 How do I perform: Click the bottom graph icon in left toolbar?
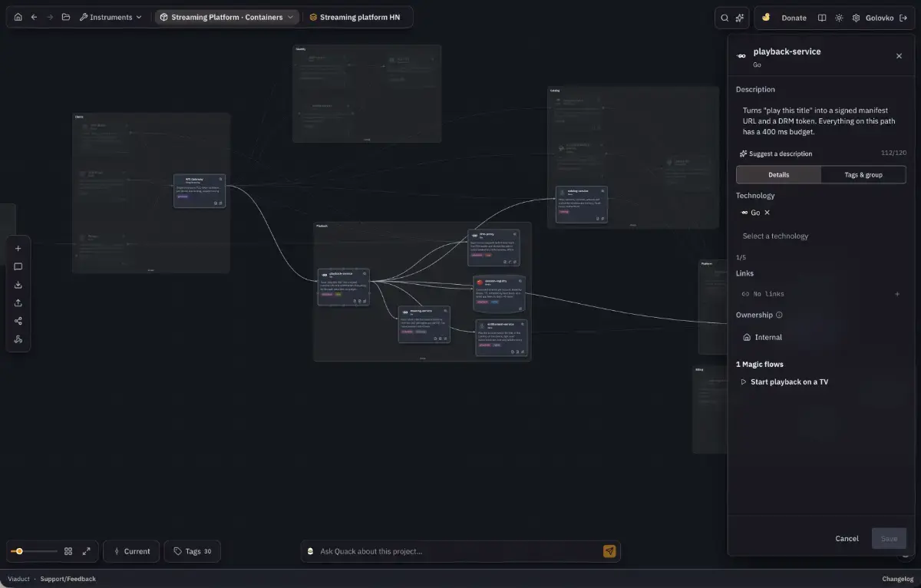18,339
